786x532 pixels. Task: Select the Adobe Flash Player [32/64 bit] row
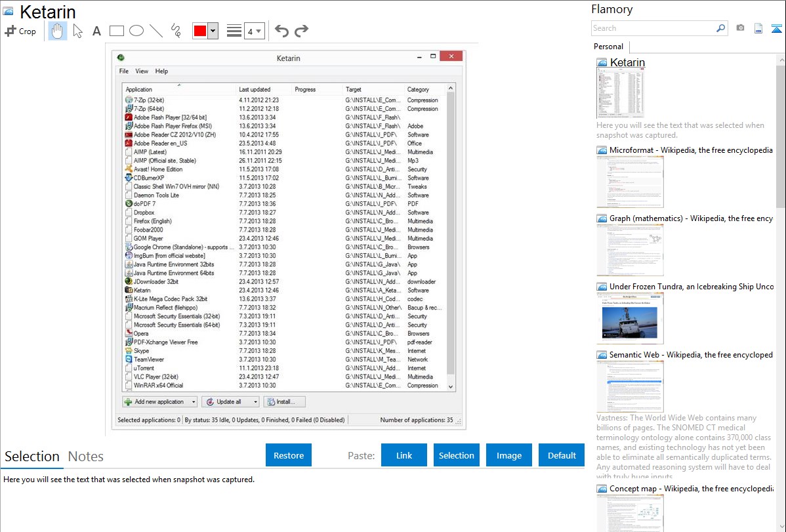pyautogui.click(x=284, y=117)
